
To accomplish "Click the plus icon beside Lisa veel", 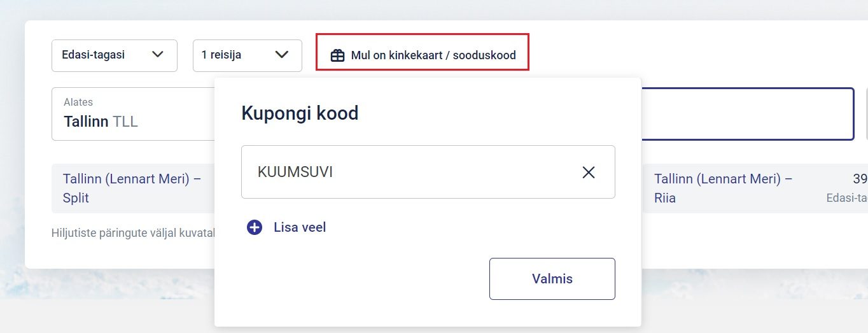I will click(255, 227).
